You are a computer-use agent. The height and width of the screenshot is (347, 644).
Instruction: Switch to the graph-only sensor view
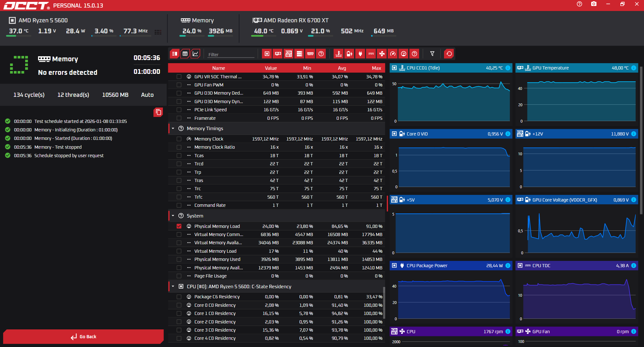coord(196,54)
